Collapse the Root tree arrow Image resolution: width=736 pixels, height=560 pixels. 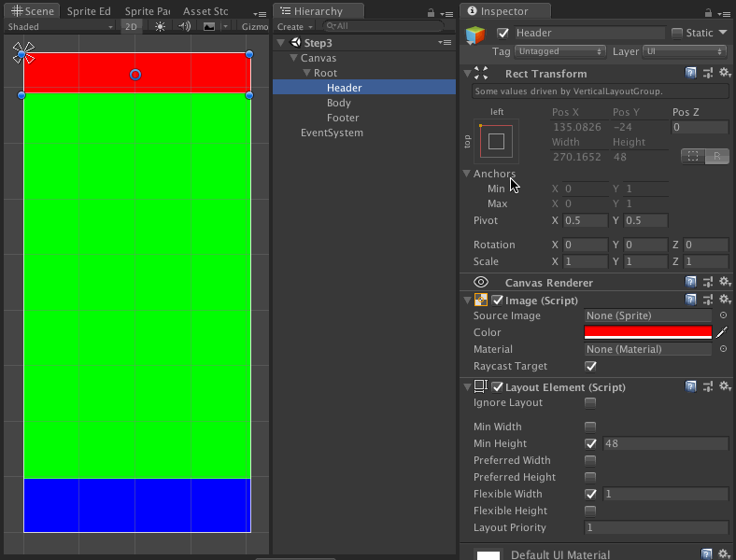coord(307,73)
